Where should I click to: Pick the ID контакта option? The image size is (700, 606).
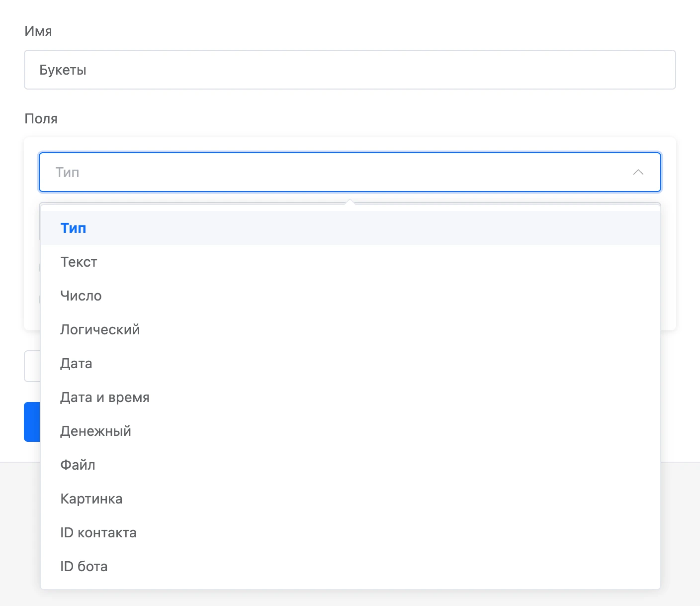350,532
